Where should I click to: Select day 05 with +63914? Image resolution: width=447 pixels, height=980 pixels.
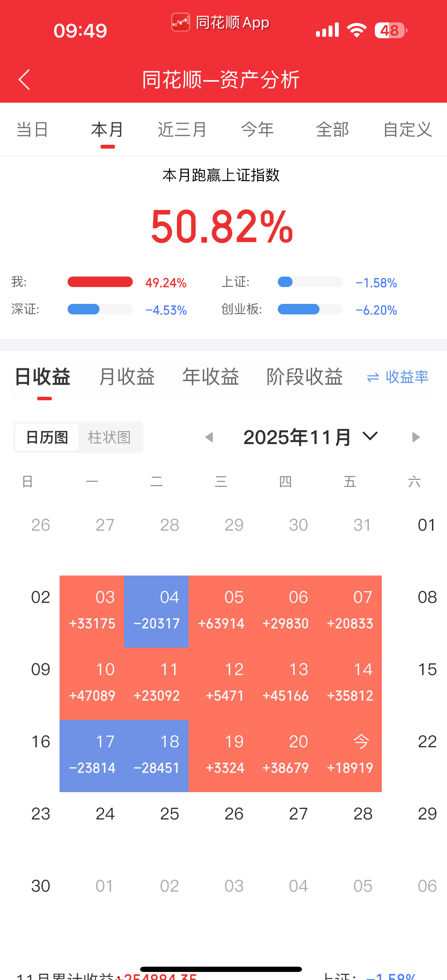(221, 612)
